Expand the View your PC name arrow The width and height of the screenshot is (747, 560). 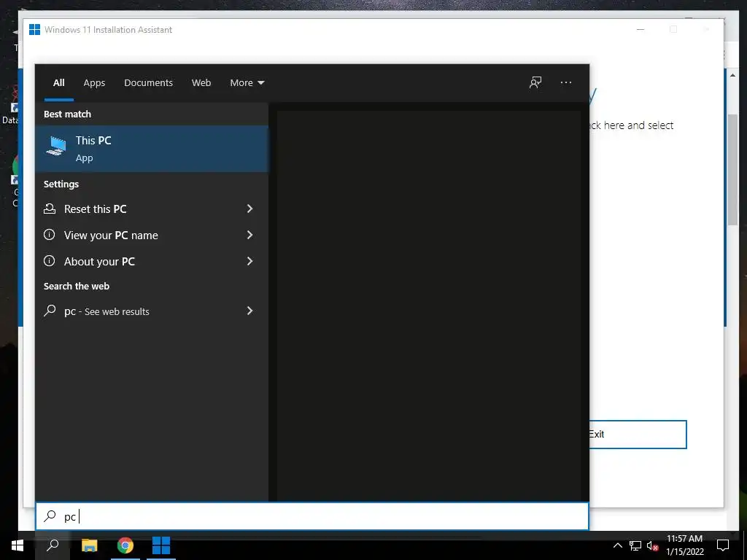coord(249,235)
